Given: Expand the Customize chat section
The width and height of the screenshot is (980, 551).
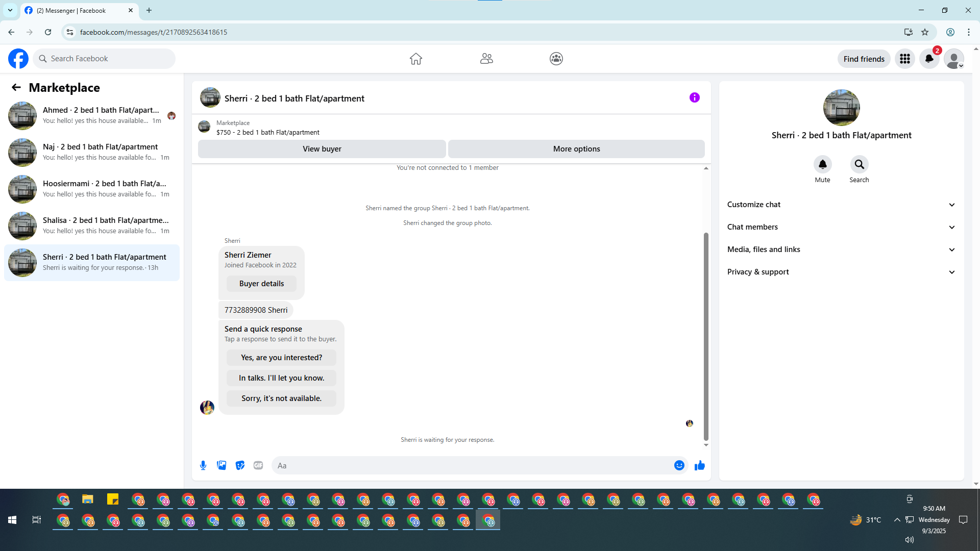Looking at the screenshot, I should click(841, 205).
